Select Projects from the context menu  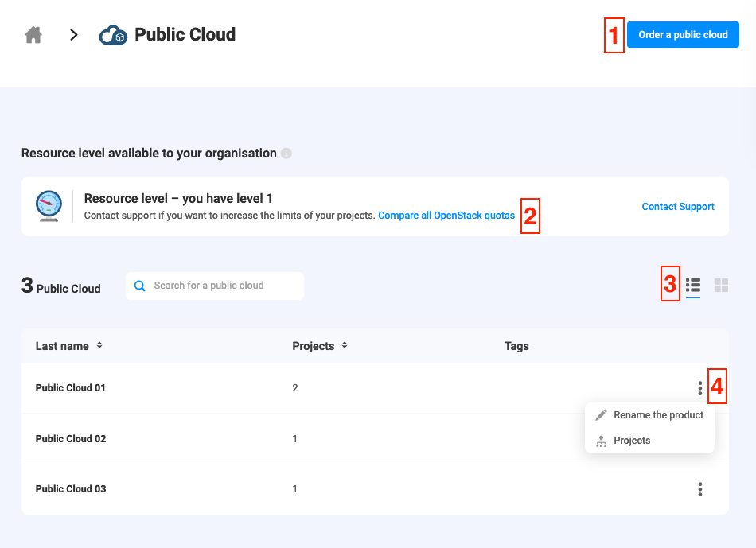pos(632,441)
